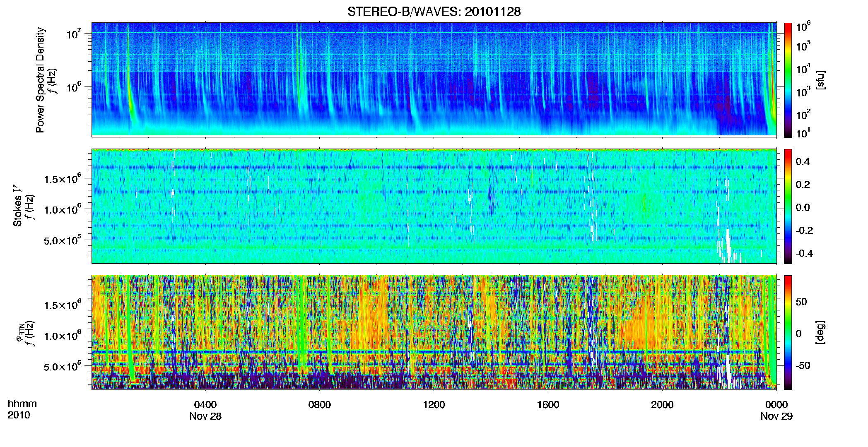Click the [deg] unit label

pyautogui.click(x=820, y=332)
